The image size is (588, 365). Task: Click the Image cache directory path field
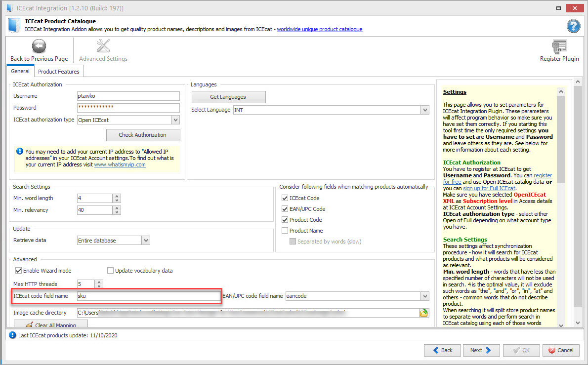coord(248,313)
